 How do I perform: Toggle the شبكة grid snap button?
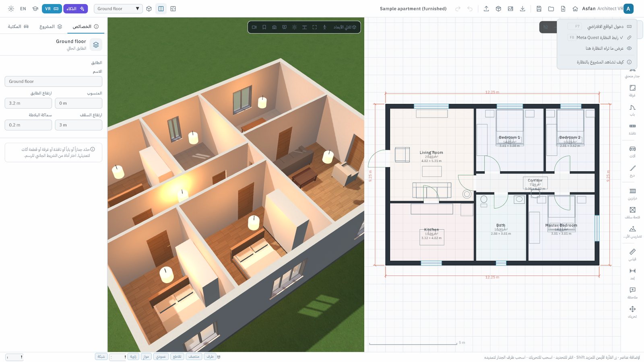click(x=101, y=356)
